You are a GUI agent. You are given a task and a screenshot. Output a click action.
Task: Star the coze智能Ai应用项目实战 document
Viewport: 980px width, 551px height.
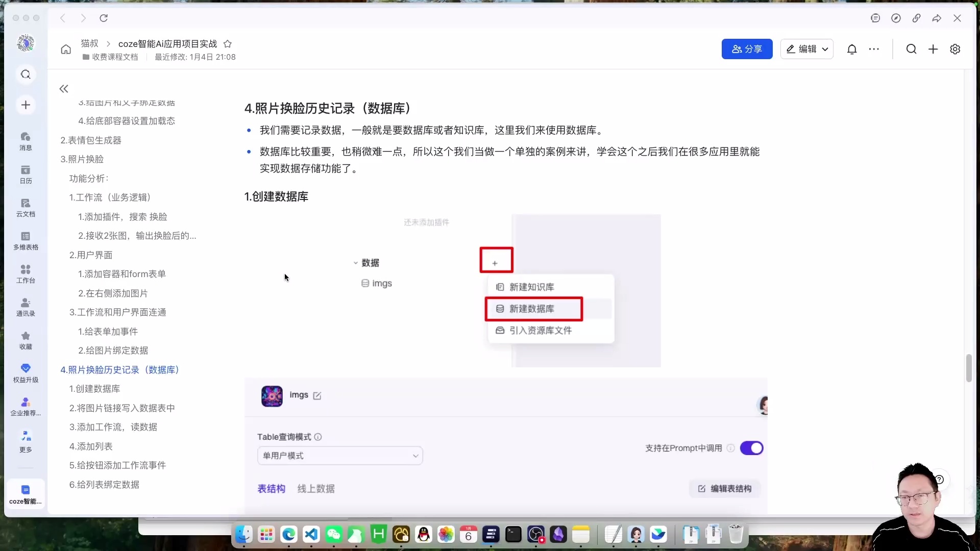(228, 43)
